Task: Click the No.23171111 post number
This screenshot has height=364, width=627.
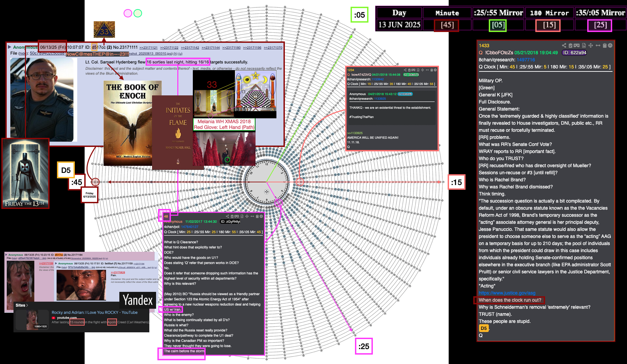Action: (125, 47)
